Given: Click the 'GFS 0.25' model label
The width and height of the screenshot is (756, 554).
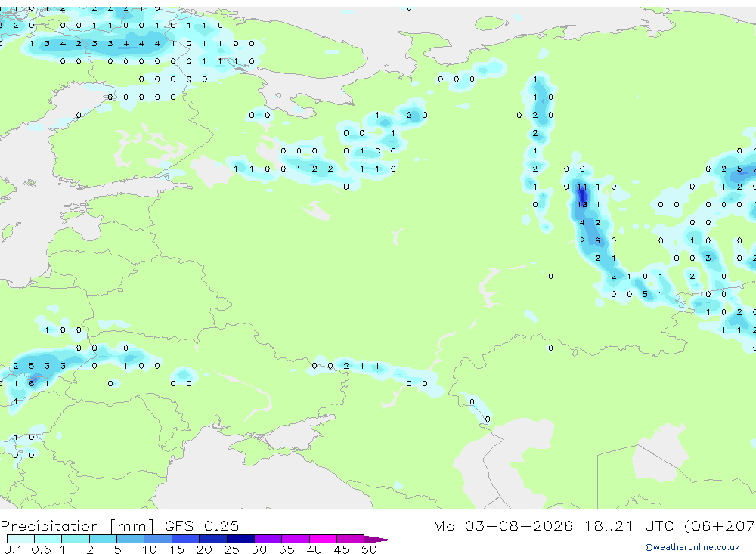Looking at the screenshot, I should tap(202, 525).
